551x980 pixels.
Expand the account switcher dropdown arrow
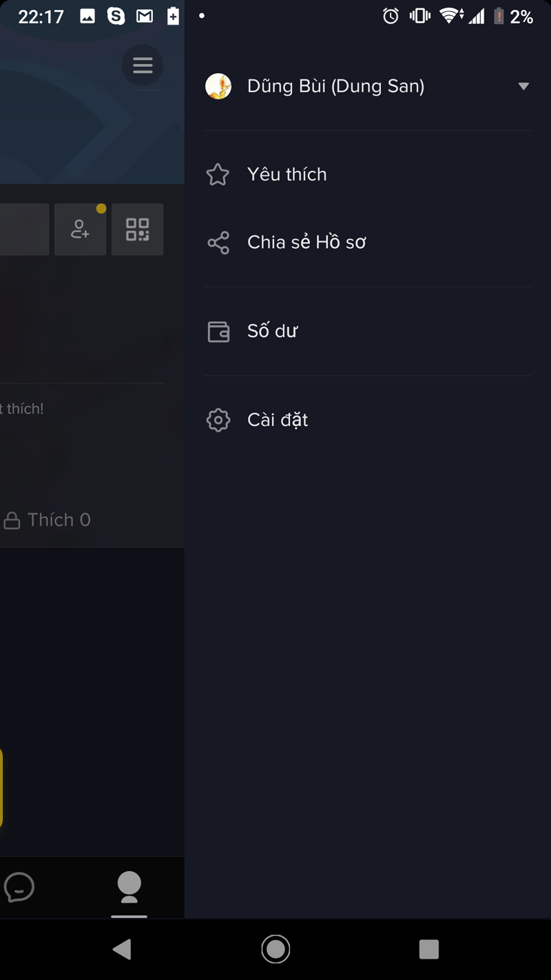(x=523, y=86)
